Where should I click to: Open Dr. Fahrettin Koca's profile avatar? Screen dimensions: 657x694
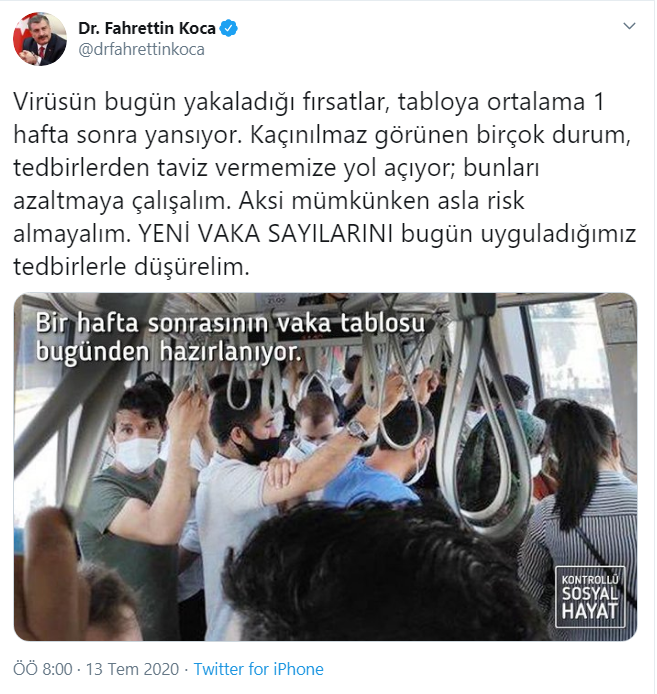click(40, 39)
